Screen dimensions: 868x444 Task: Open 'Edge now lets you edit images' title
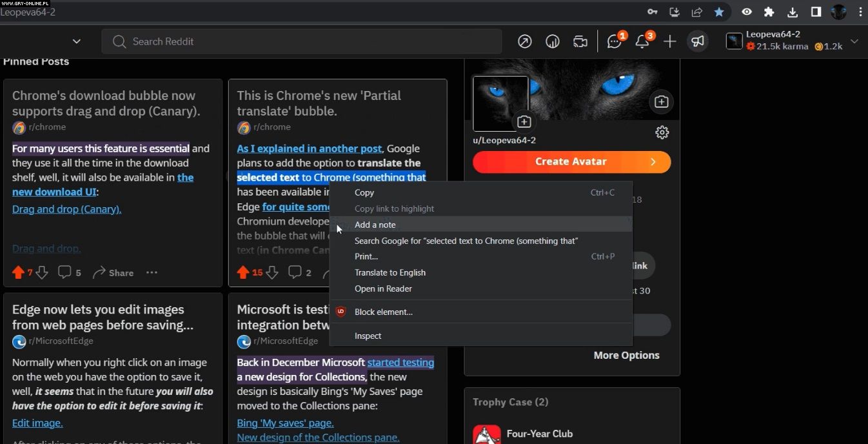(103, 317)
